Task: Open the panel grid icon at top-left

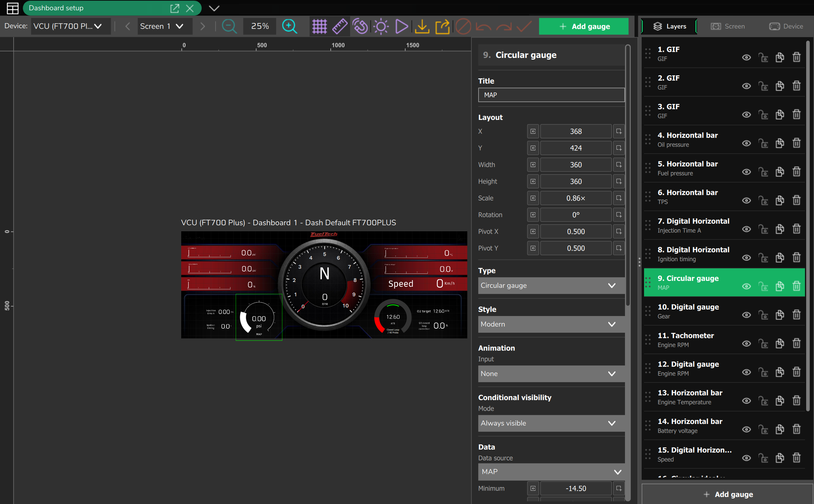Action: [13, 8]
